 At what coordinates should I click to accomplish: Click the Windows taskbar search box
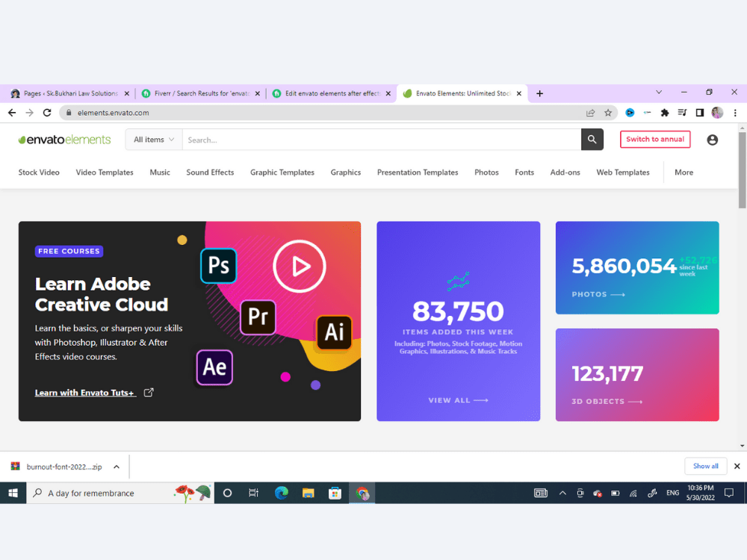click(x=120, y=493)
